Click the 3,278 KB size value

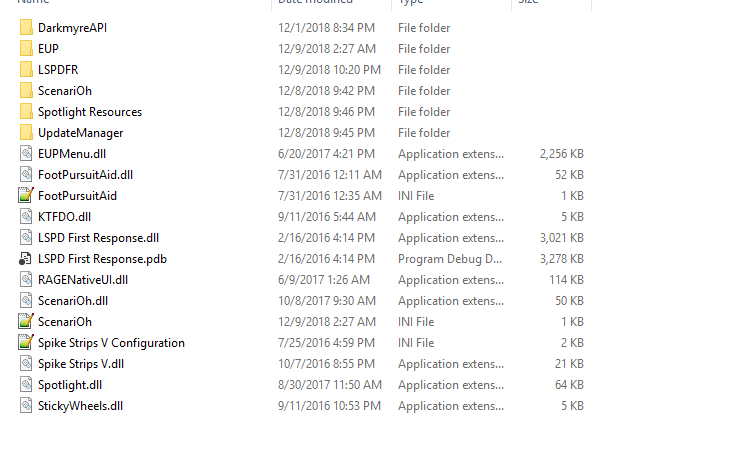(x=562, y=259)
